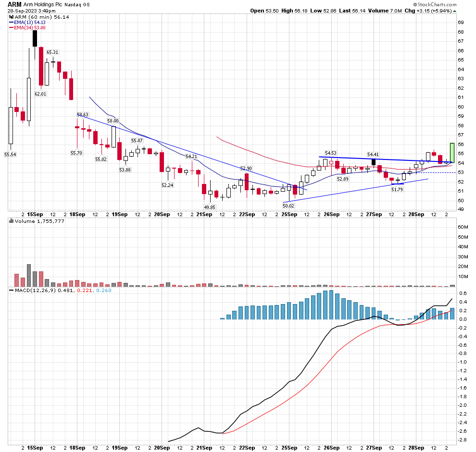Select the Open 53.50 header value
The width and height of the screenshot is (476, 452).
tap(264, 11)
